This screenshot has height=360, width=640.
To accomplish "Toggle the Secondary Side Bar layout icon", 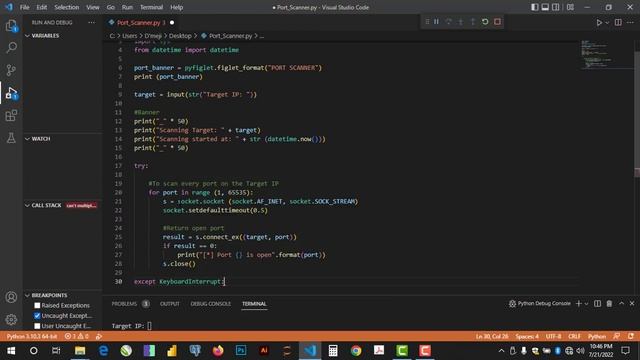I will point(556,7).
